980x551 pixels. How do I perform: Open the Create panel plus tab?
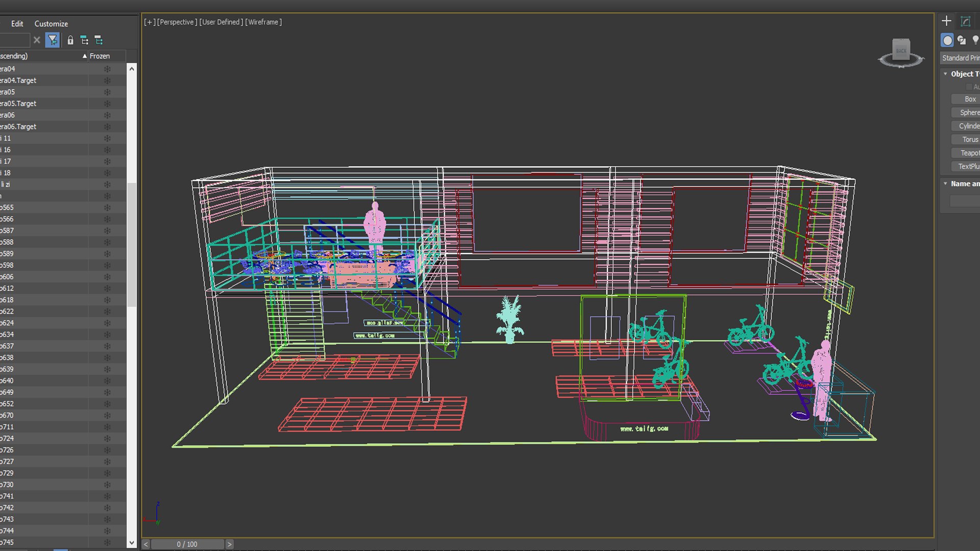pyautogui.click(x=946, y=21)
